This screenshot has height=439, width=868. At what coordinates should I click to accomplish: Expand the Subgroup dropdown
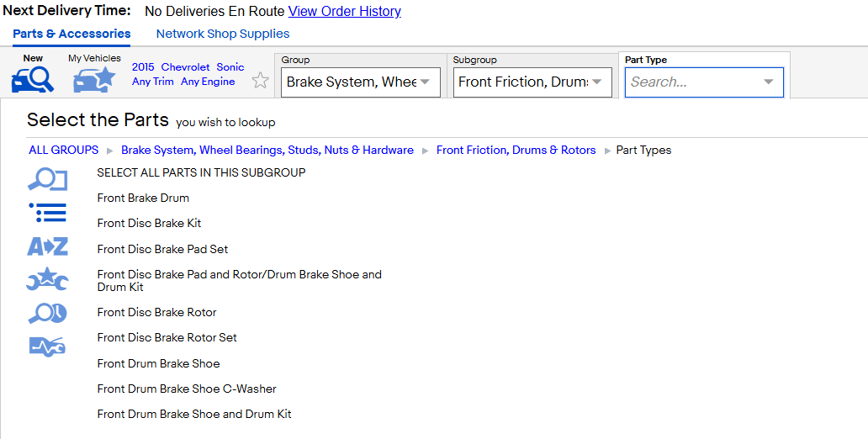coord(532,82)
